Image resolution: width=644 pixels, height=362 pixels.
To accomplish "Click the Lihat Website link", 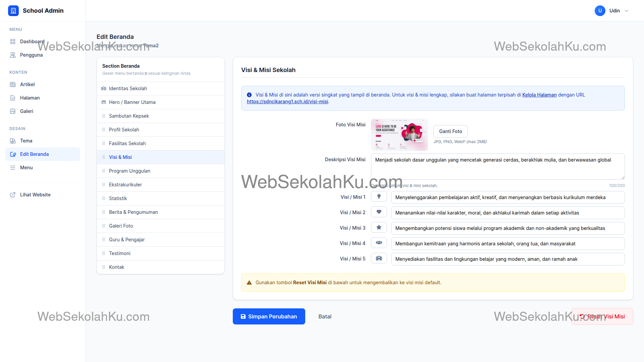I will [43, 195].
